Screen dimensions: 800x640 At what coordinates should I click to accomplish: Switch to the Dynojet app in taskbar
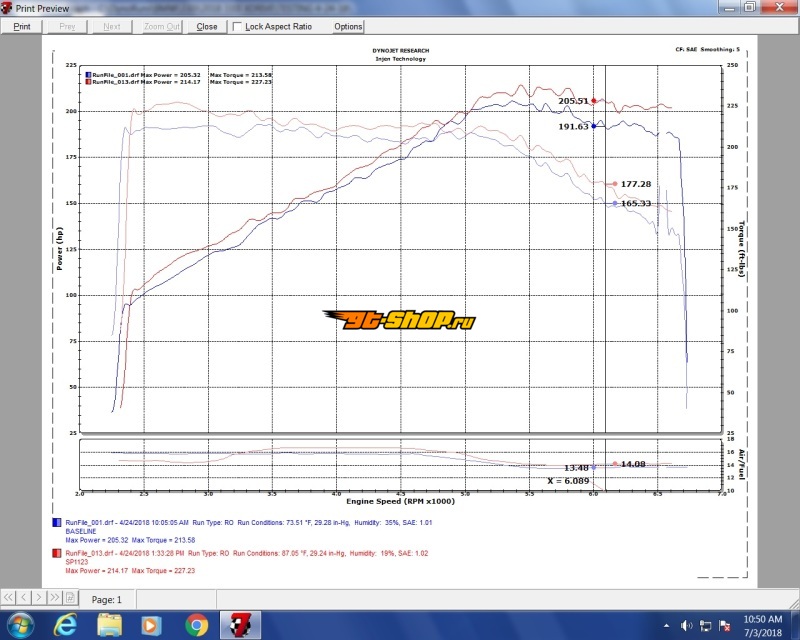click(241, 626)
